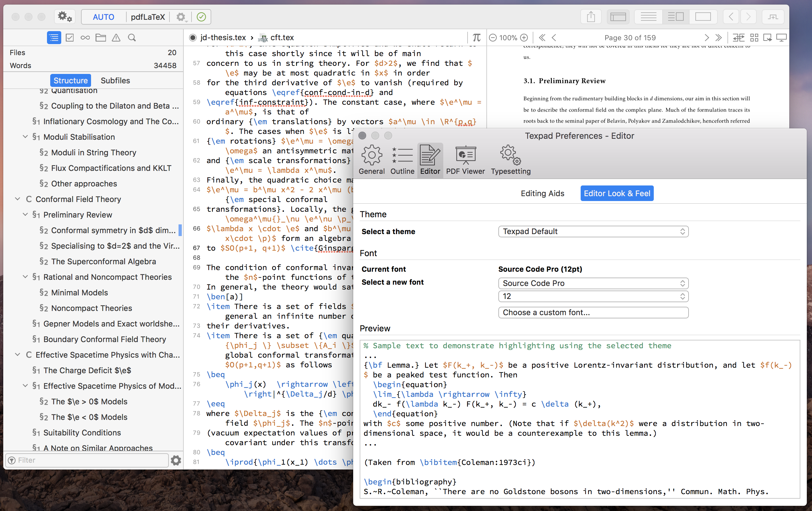This screenshot has width=812, height=511.
Task: Zoom in the PDF with the plus icon
Action: coord(524,38)
